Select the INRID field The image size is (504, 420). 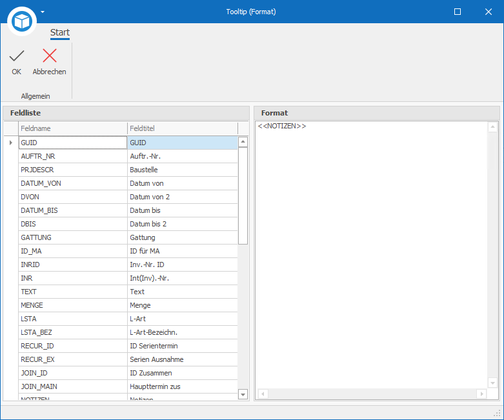pos(73,265)
